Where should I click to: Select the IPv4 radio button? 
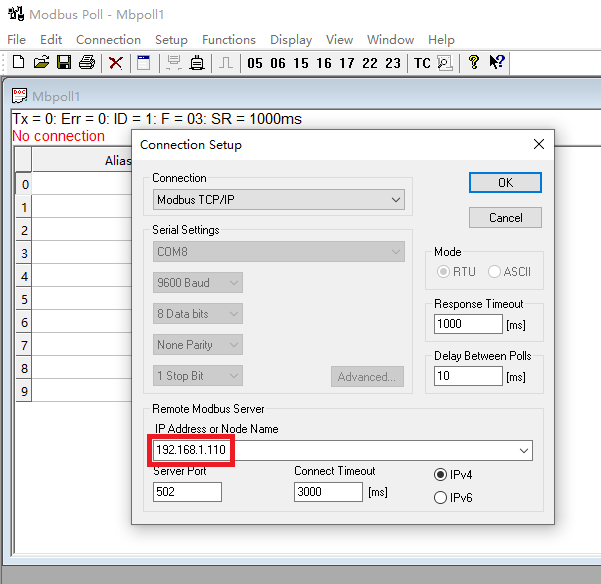tap(441, 474)
